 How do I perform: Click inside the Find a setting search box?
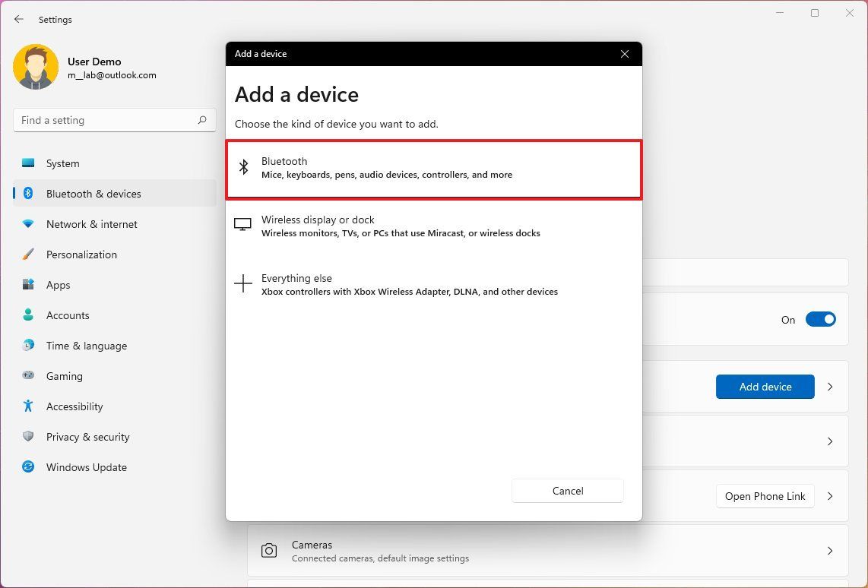pyautogui.click(x=114, y=120)
